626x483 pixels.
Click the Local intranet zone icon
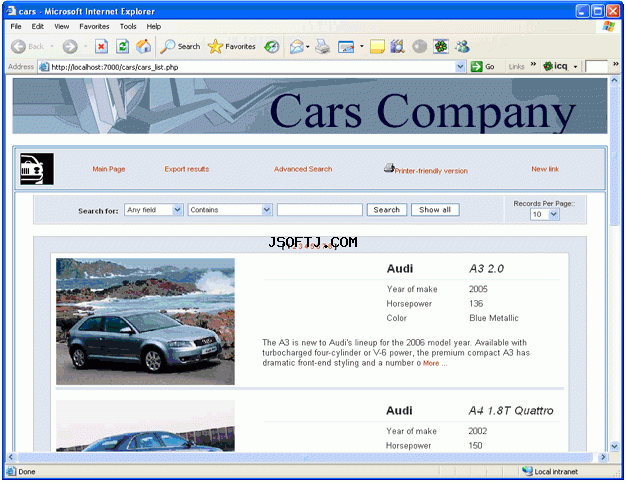[x=527, y=471]
